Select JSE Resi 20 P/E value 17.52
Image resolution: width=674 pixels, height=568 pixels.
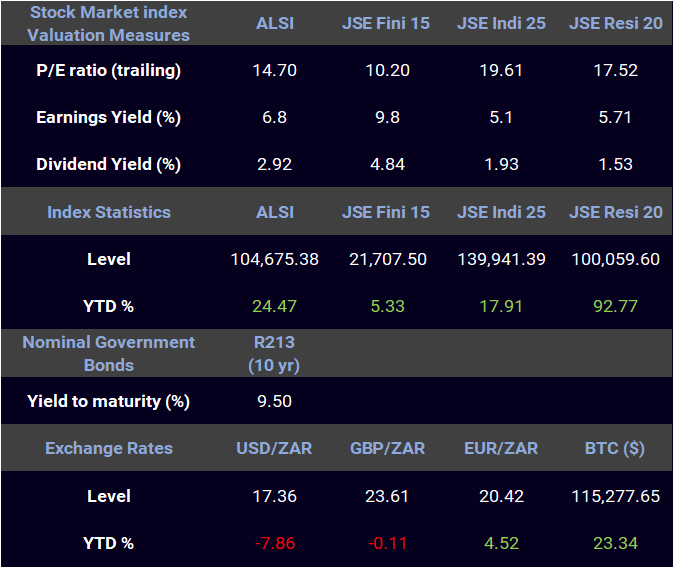click(x=615, y=70)
